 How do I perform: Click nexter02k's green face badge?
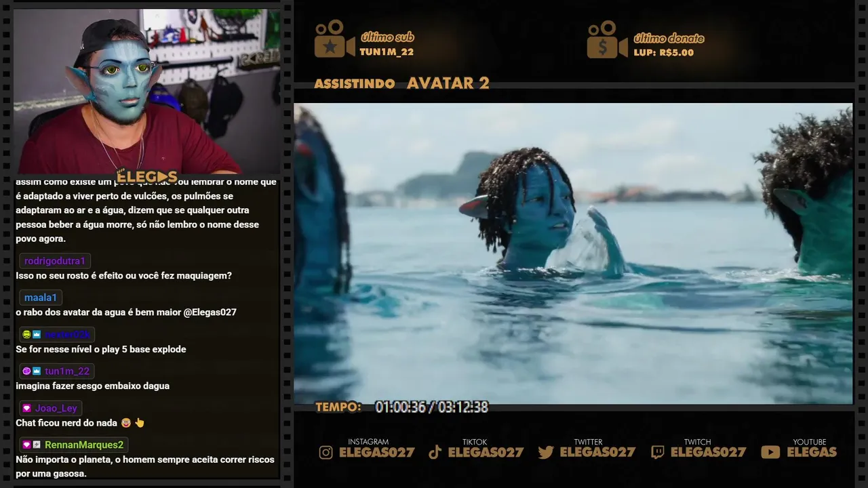(26, 334)
